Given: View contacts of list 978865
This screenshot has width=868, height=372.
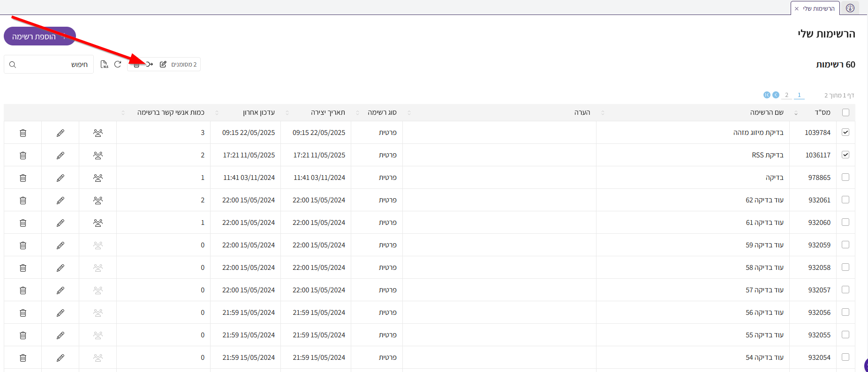Looking at the screenshot, I should pyautogui.click(x=98, y=178).
